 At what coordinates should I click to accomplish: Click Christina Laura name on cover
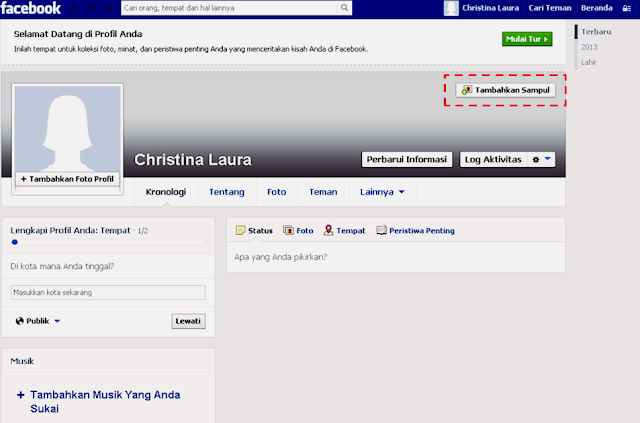tap(193, 160)
